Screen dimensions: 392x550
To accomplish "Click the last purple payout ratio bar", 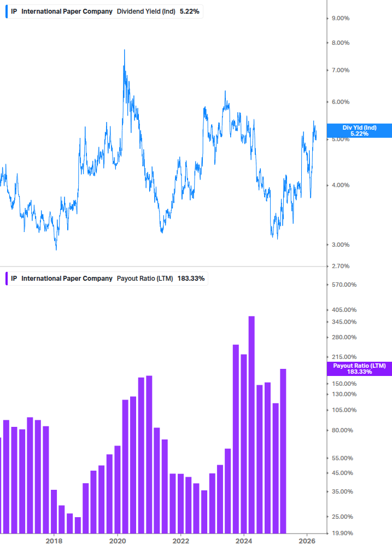I will tap(283, 451).
